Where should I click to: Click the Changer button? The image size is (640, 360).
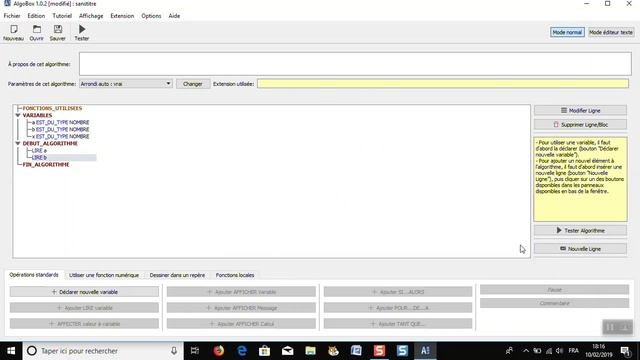tap(193, 84)
